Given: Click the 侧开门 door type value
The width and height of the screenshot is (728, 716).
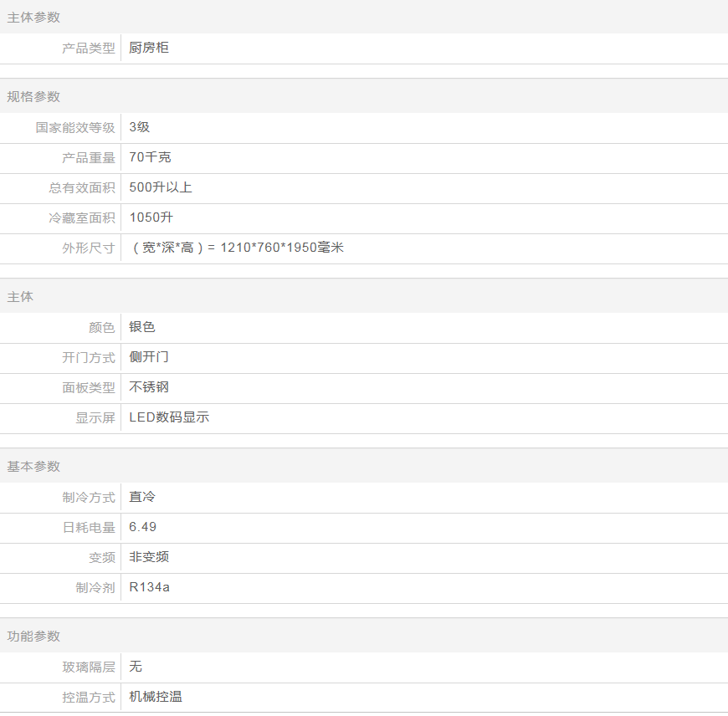Looking at the screenshot, I should [149, 357].
